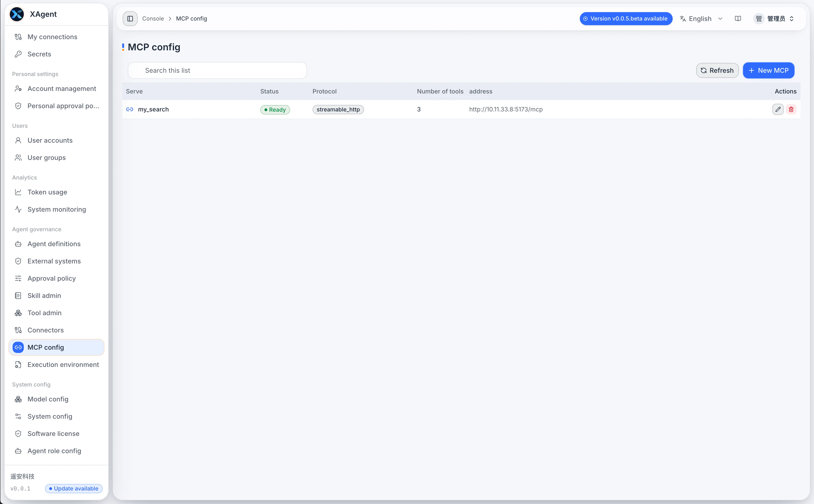Click the MCP config link icon

click(18, 347)
